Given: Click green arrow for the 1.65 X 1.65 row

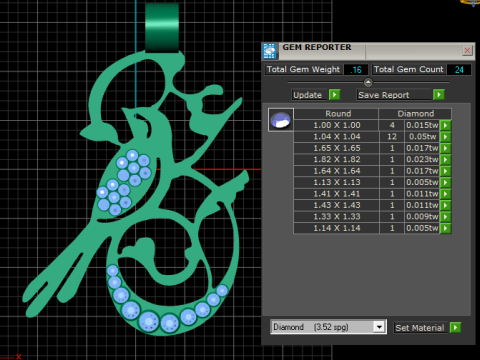Looking at the screenshot, I should [x=446, y=148].
